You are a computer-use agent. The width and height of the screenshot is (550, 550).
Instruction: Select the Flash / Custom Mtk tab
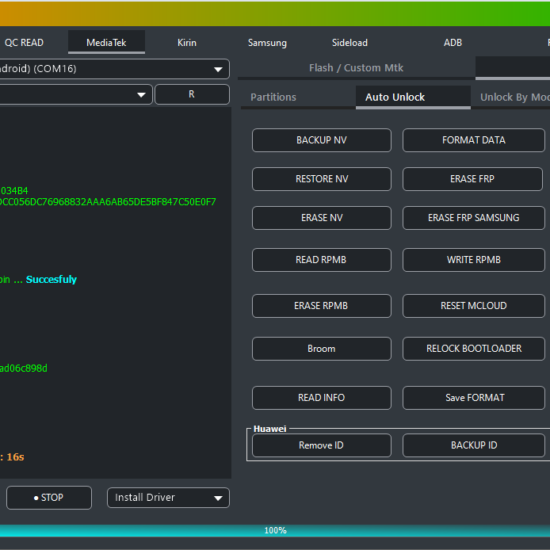(356, 68)
